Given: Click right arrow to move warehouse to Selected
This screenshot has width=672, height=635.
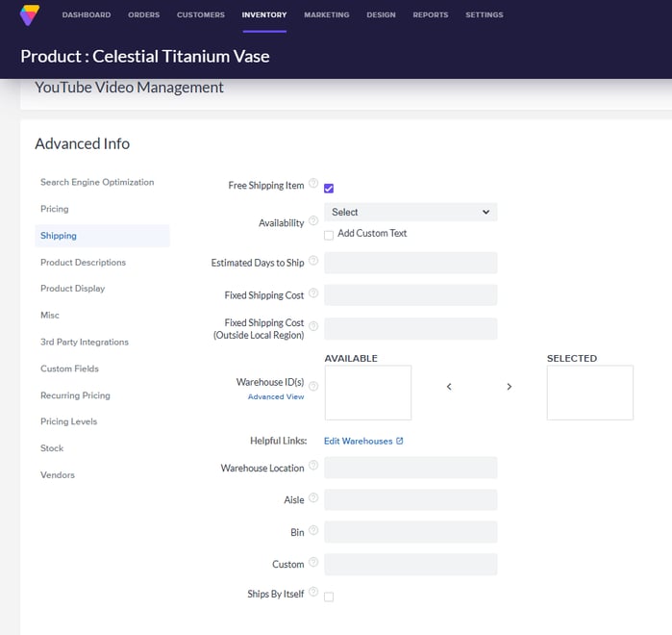Looking at the screenshot, I should pyautogui.click(x=509, y=387).
